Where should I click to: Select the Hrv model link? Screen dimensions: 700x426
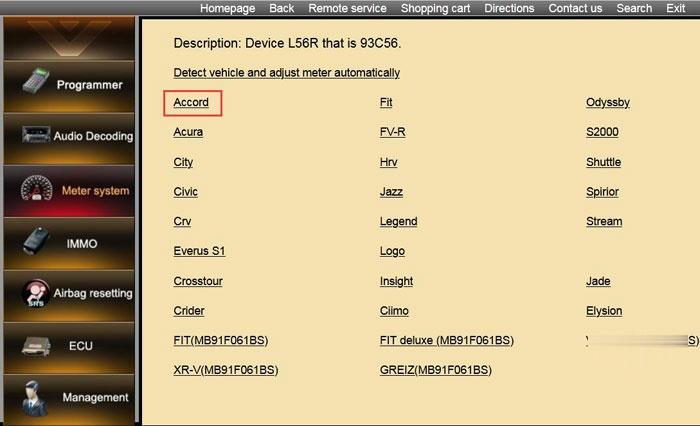pyautogui.click(x=388, y=162)
